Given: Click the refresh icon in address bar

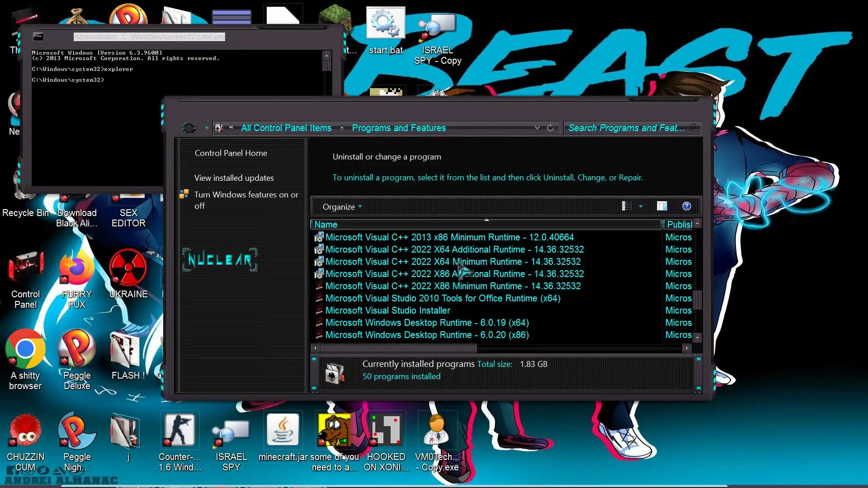Looking at the screenshot, I should [550, 128].
